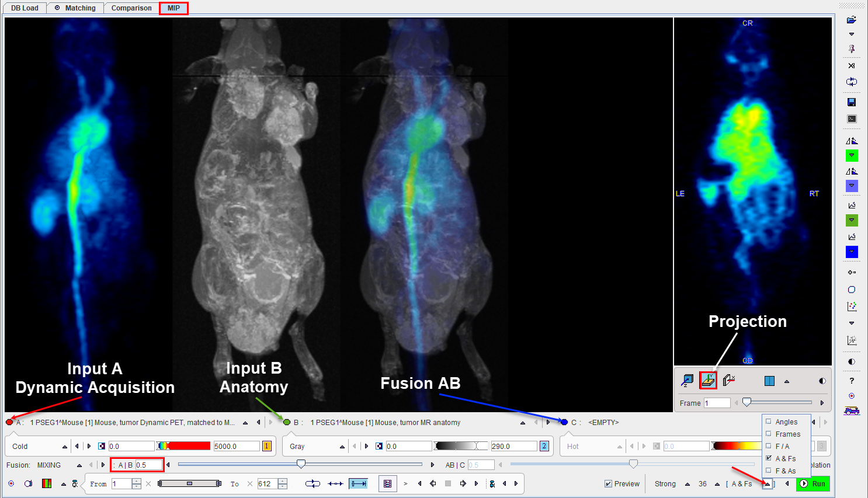This screenshot has width=868, height=498.
Task: Click the step backward arrow in playback controls
Action: [x=433, y=483]
